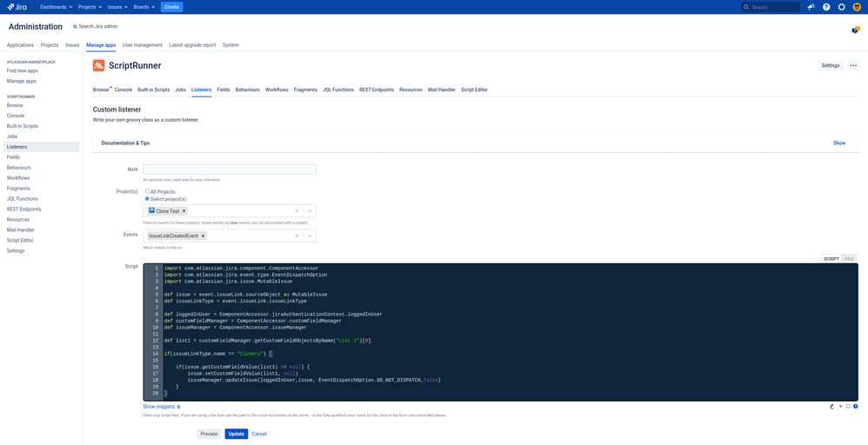Open the Boards dropdown menu
868x445 pixels.
[x=144, y=7]
